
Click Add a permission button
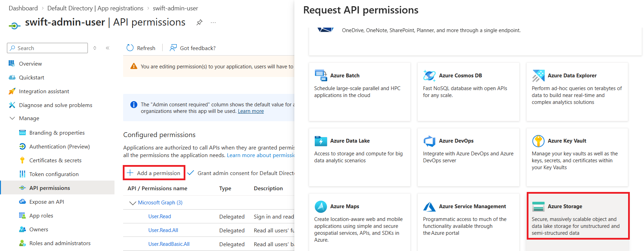coord(154,173)
